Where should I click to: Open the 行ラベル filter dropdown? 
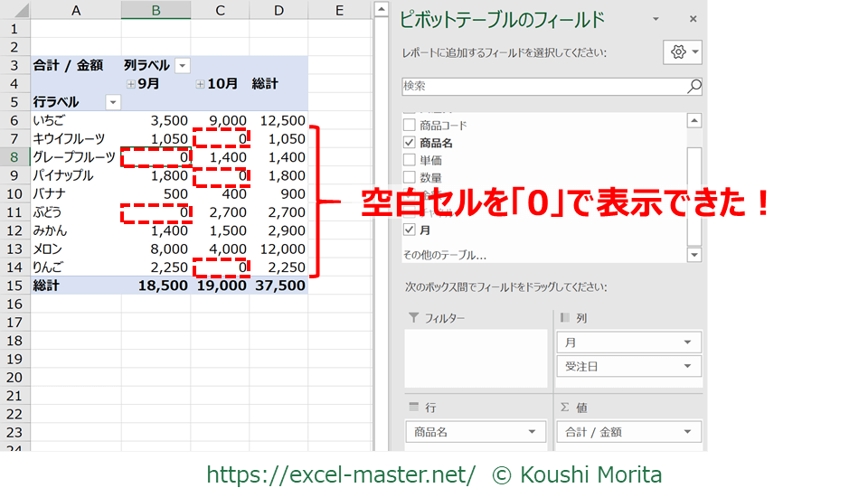point(113,102)
